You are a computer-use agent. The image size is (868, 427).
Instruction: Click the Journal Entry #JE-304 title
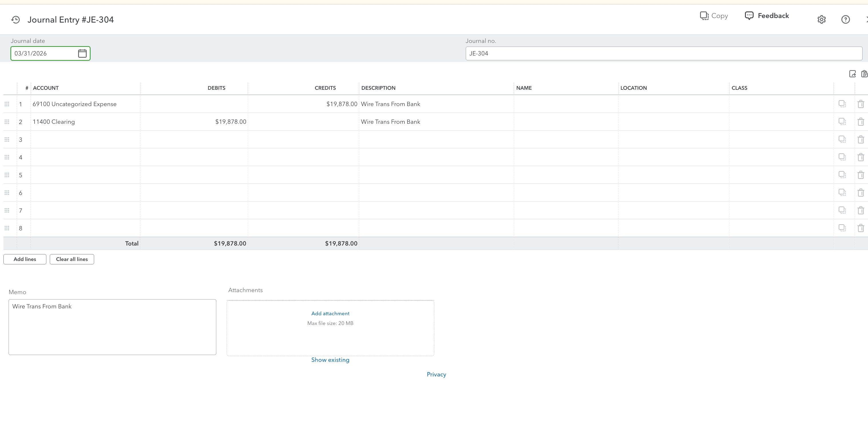click(x=70, y=20)
